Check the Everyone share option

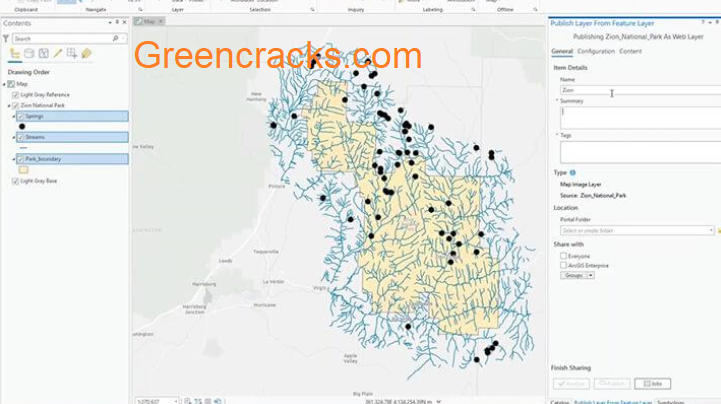pos(563,256)
